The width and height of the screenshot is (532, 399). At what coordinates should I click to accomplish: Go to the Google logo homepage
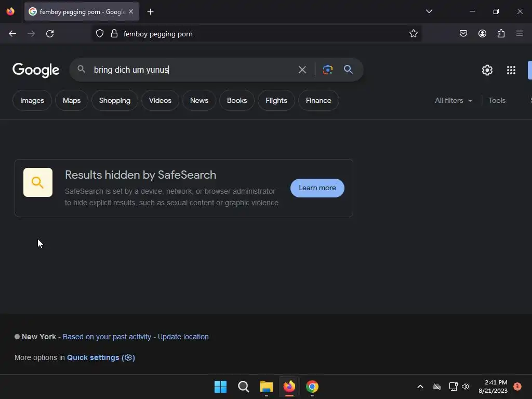[36, 70]
